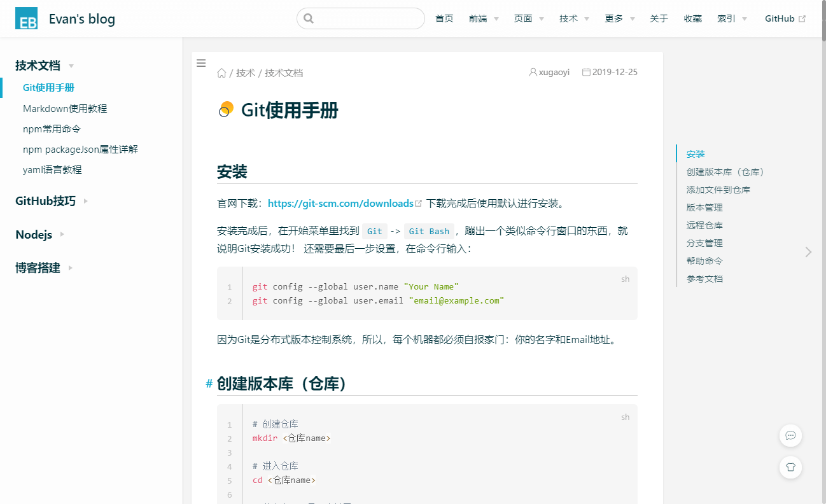
Task: Jump to 创建版本库（仓库） in the outline
Action: (725, 172)
